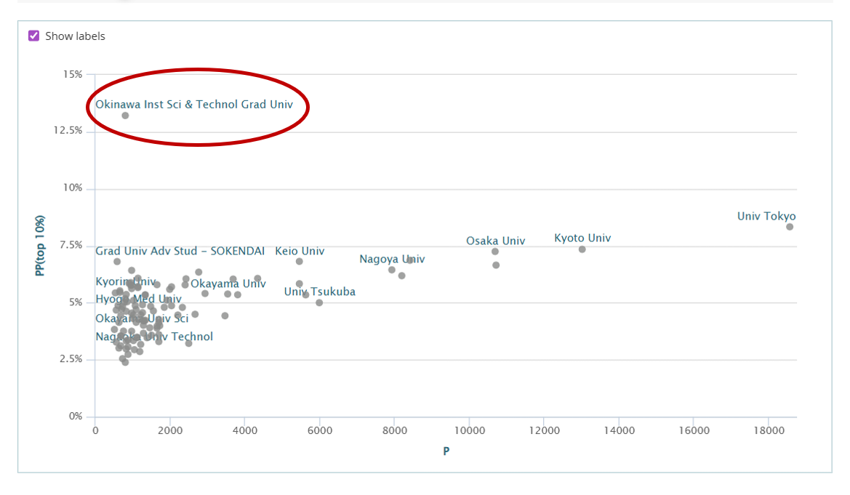The image size is (850, 495).
Task: Select the Osaka Univ label
Action: pos(495,241)
